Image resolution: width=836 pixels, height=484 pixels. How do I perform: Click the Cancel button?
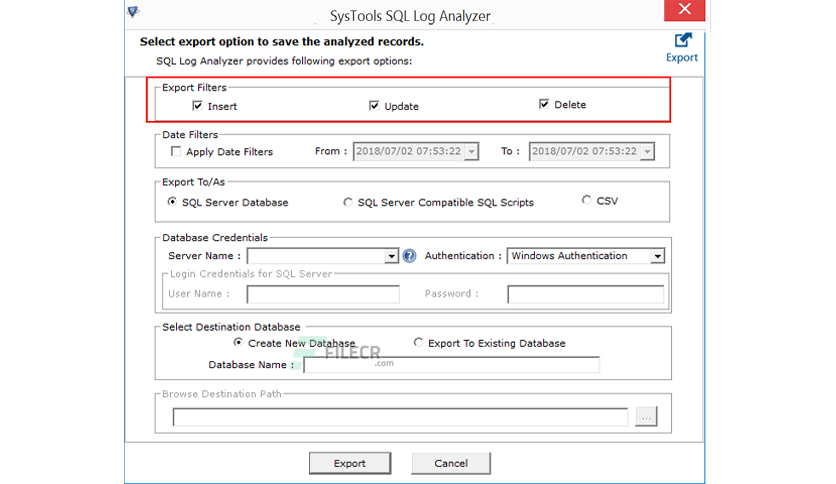coord(451,463)
